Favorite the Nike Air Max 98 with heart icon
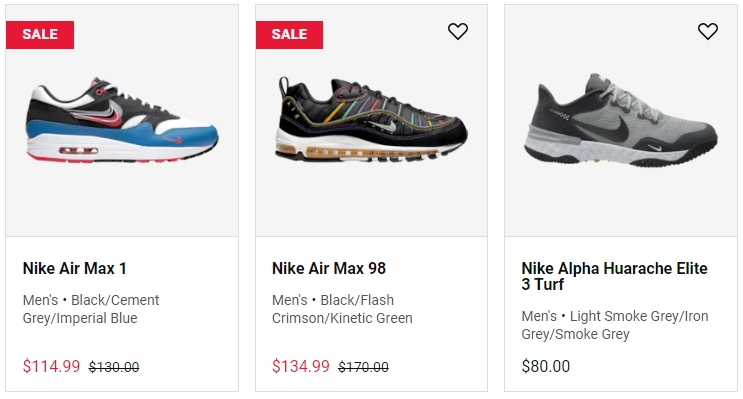This screenshot has width=743, height=399. coord(458,31)
